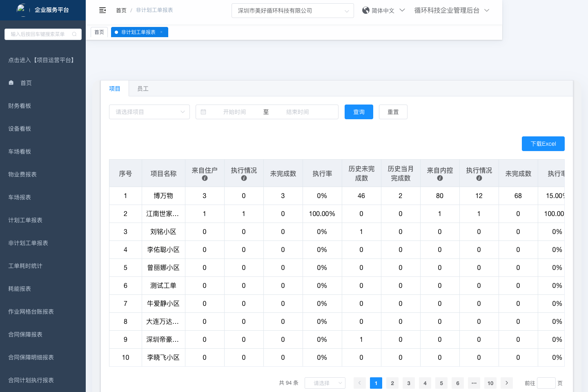Click the info icon under 来自住户
Screen dimensions: 588x392
point(205,178)
